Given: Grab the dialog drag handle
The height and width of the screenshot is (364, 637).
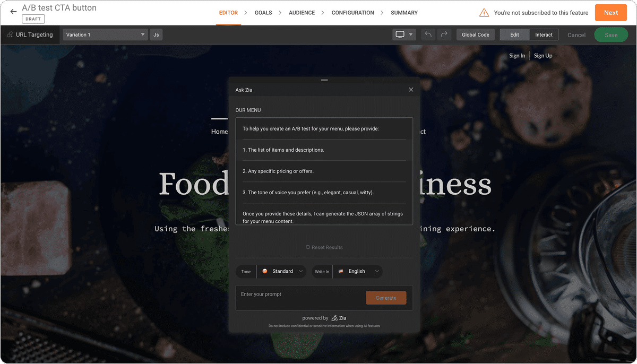Looking at the screenshot, I should coord(324,80).
